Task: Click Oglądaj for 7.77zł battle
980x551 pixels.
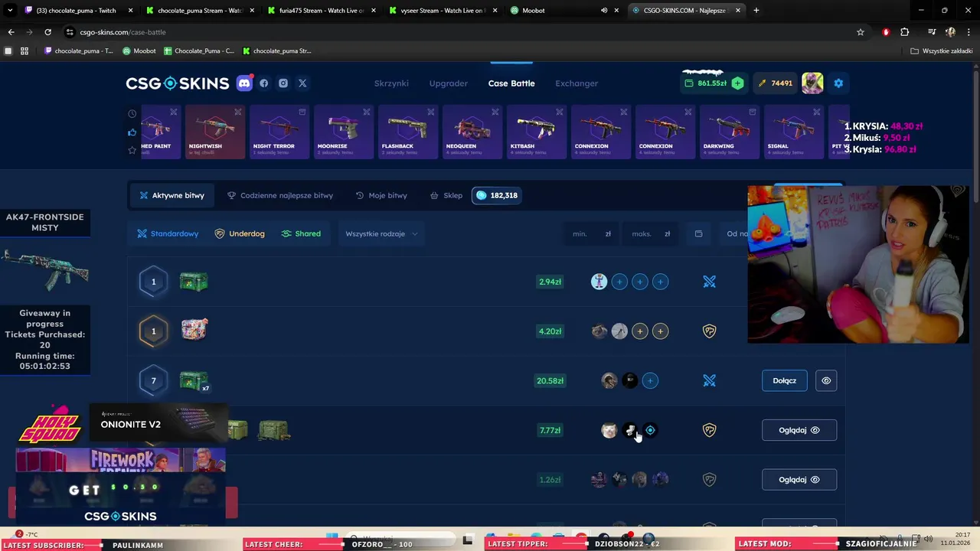Action: 799,430
